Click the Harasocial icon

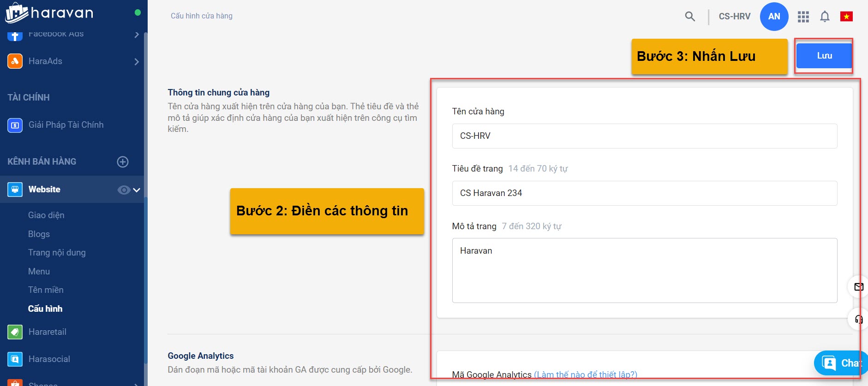[15, 359]
